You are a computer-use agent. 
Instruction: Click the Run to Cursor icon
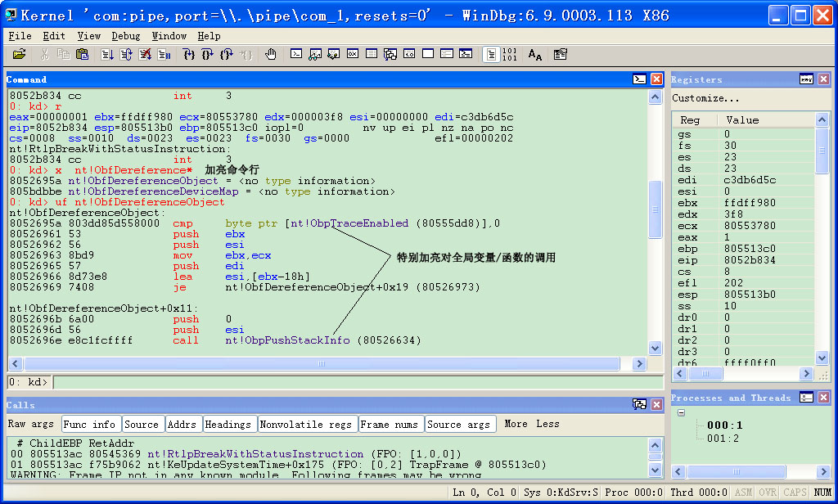246,54
